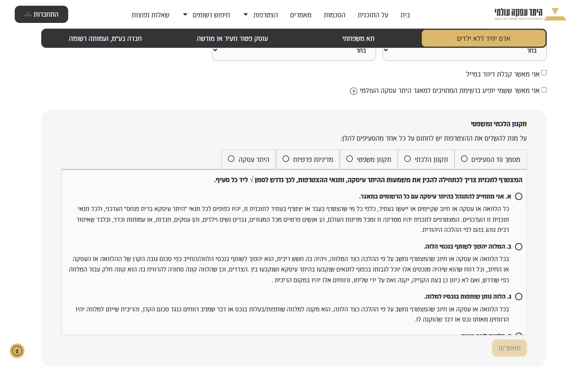
Task: Switch to the תא משפחתי tab
Action: (x=358, y=39)
